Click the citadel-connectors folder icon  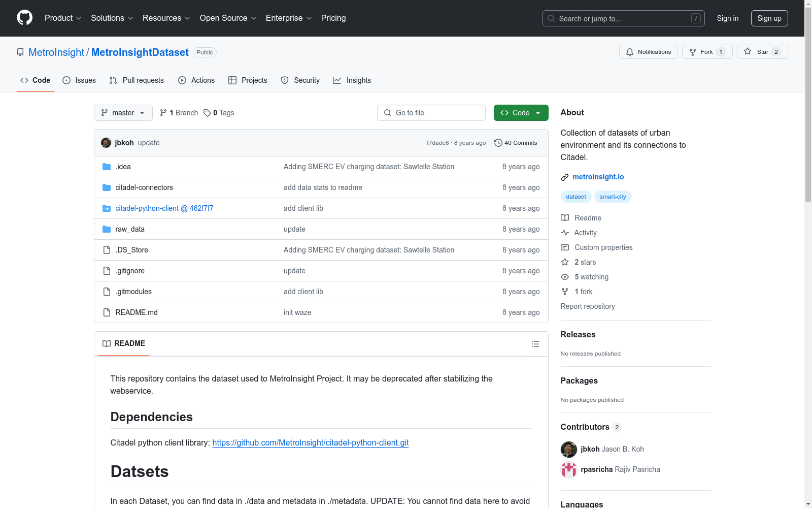(x=107, y=187)
